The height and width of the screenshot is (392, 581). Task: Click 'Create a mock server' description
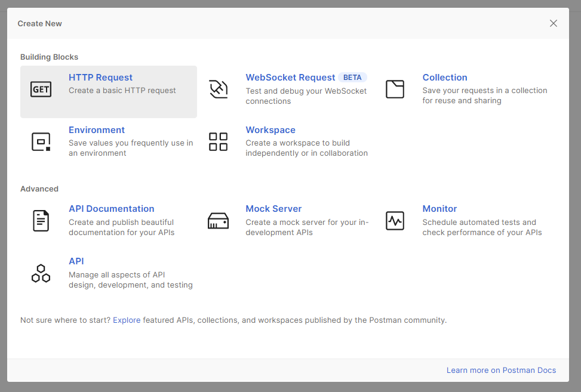point(307,227)
